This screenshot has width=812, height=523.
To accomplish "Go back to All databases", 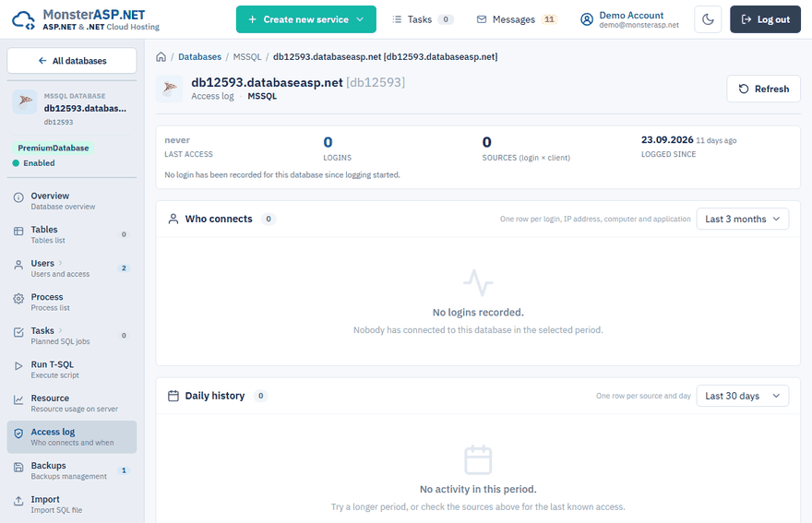I will 72,61.
